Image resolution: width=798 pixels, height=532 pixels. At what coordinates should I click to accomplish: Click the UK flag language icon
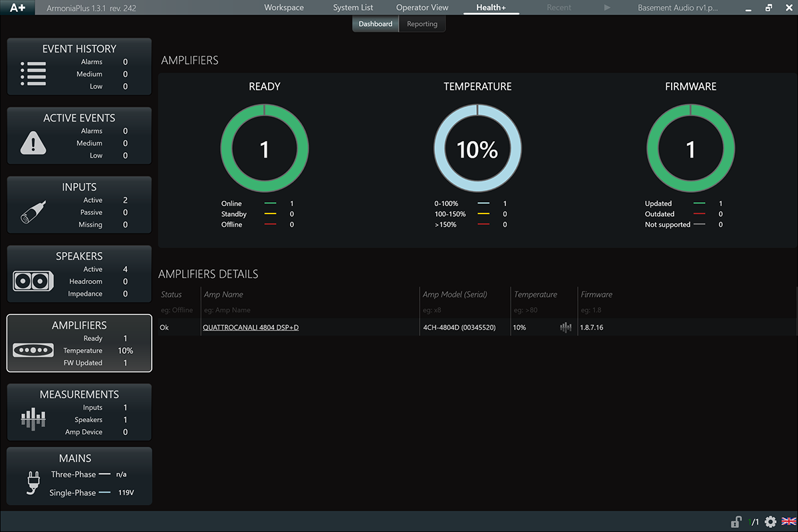click(789, 522)
